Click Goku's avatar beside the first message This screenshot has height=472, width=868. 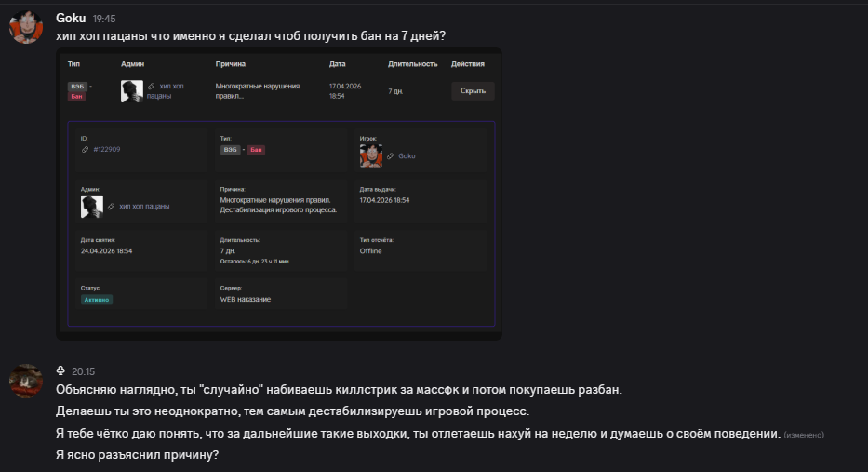(x=25, y=26)
